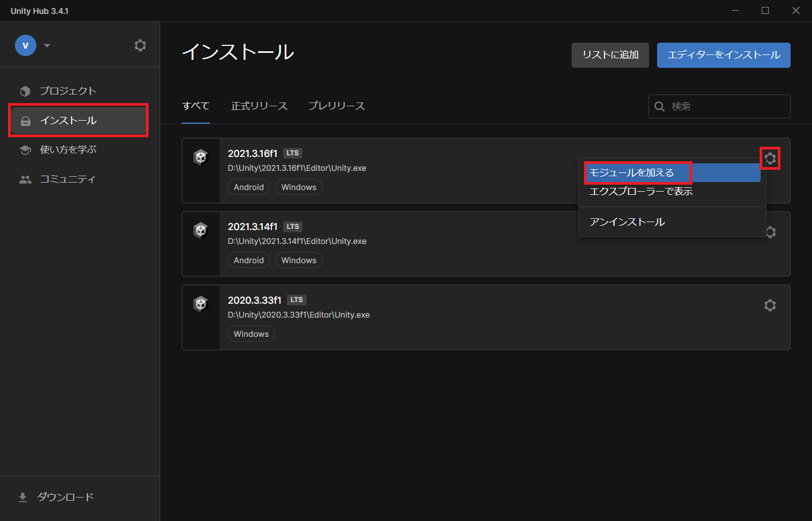Viewport: 812px width, 521px height.
Task: Click the Android tag of 2021.3.16f1
Action: point(249,187)
